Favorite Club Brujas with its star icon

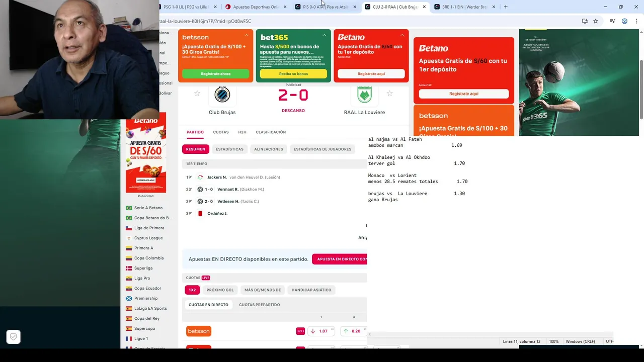point(197,94)
